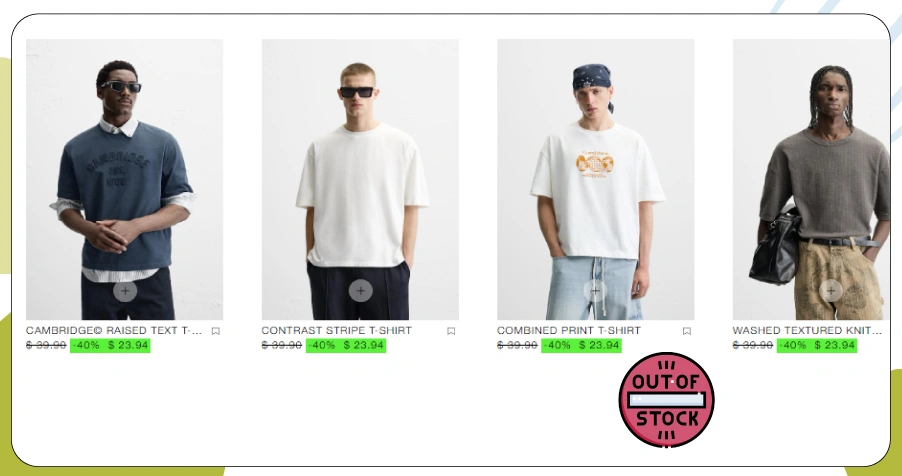Select the plain white t-shirt product photo
This screenshot has height=476, width=902.
tap(360, 179)
